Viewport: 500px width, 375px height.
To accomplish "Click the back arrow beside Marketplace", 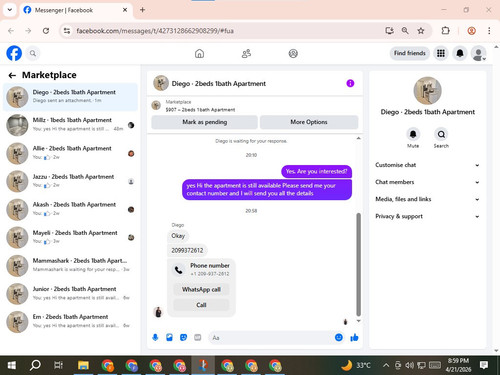I will click(12, 76).
